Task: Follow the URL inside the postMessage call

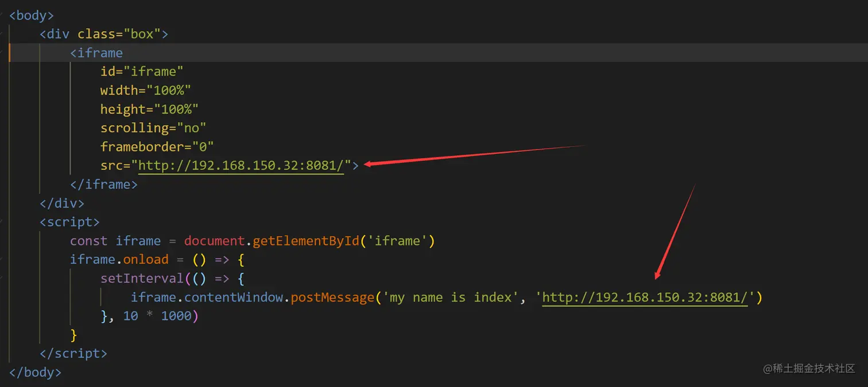Action: click(645, 297)
